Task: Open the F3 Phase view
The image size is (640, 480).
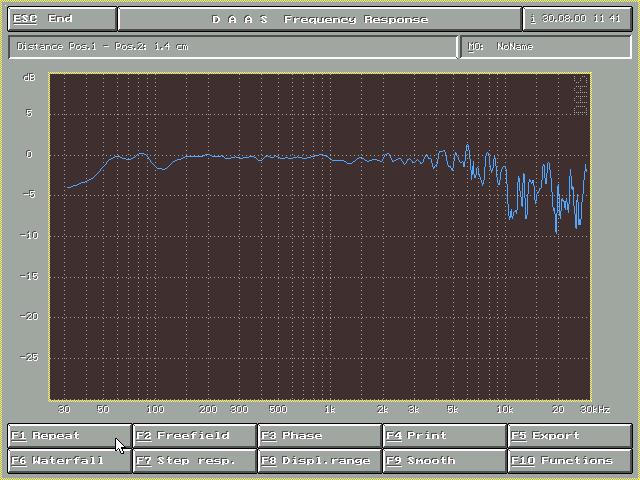Action: pos(319,436)
